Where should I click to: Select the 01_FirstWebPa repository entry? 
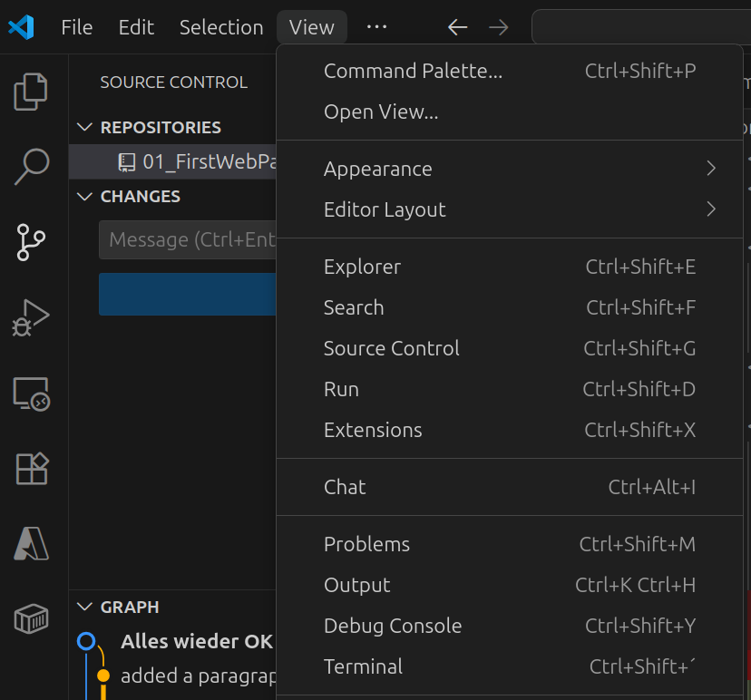point(209,162)
